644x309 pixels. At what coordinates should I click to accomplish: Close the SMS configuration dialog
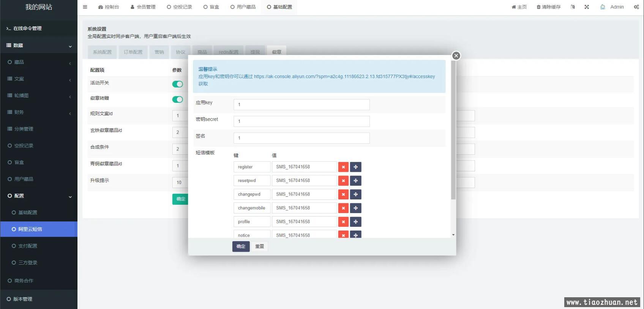[456, 56]
